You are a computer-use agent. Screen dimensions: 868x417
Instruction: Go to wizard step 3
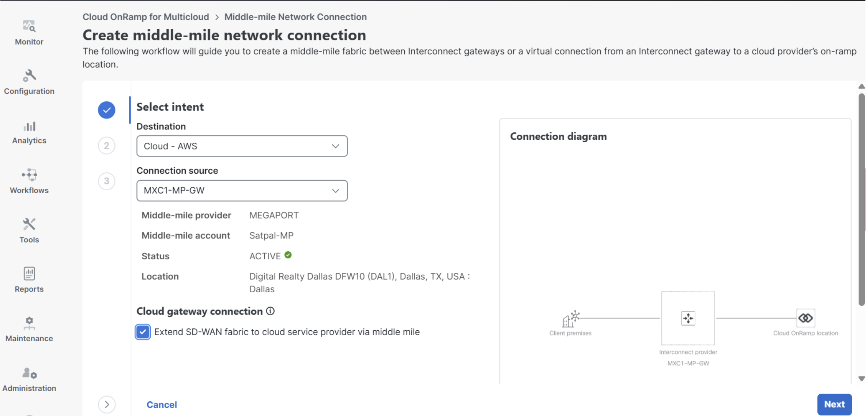click(x=106, y=181)
